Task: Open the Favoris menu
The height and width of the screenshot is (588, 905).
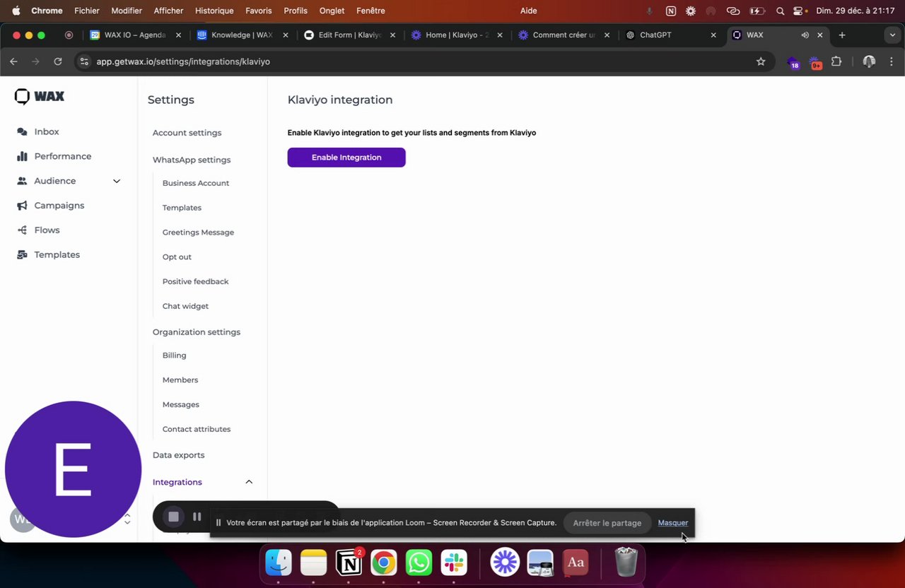Action: click(x=259, y=11)
